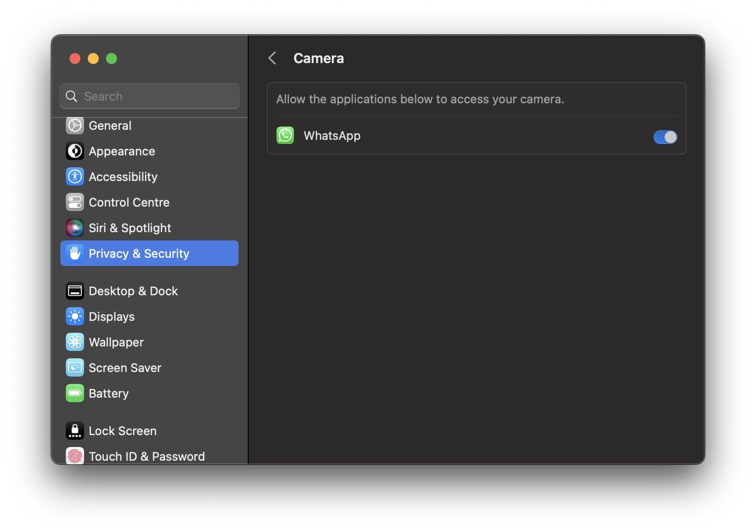
Task: Open the Wallpaper settings icon
Action: pos(75,342)
